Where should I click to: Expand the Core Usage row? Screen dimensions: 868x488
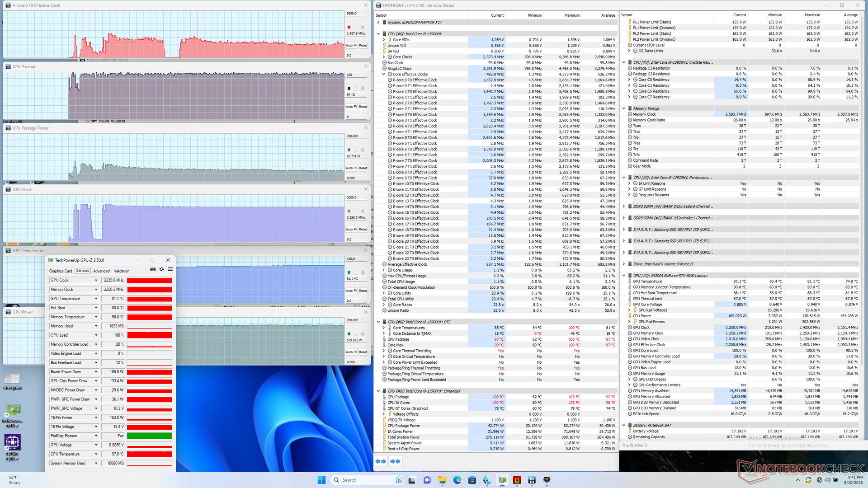coord(384,270)
